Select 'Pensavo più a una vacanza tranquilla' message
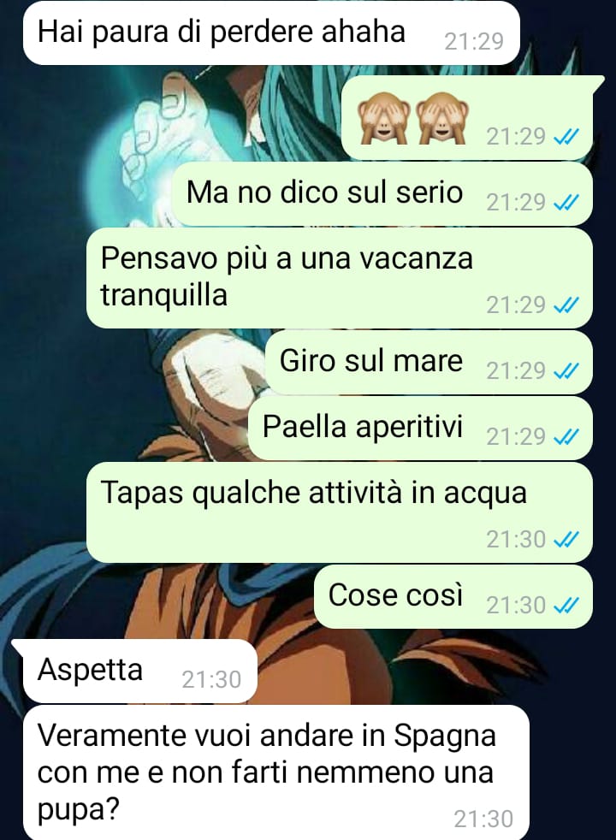 [340, 277]
